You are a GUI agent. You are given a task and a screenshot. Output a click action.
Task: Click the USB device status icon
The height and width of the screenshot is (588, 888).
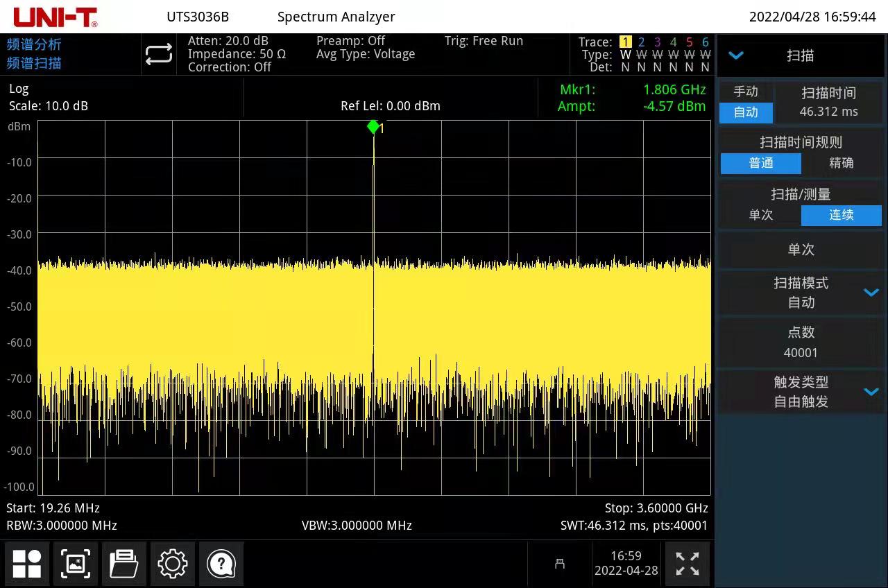coord(560,564)
